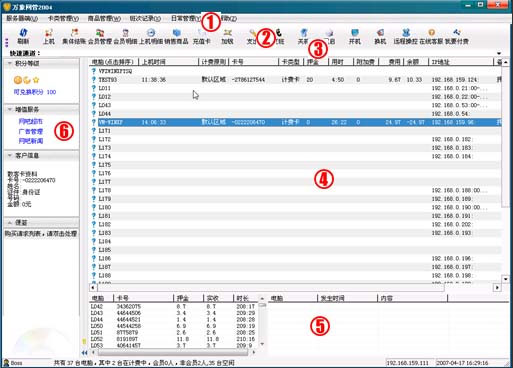Click the 可兑换积分 100 link

click(x=35, y=92)
